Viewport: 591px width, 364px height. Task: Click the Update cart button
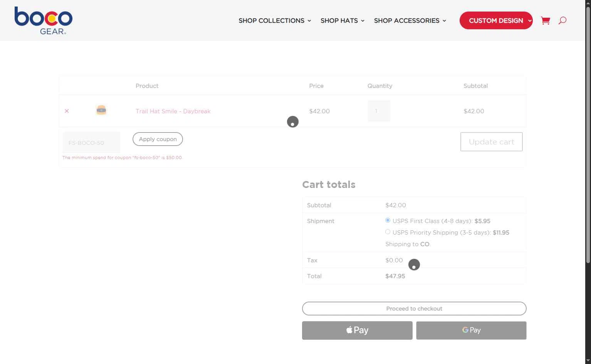click(x=491, y=142)
